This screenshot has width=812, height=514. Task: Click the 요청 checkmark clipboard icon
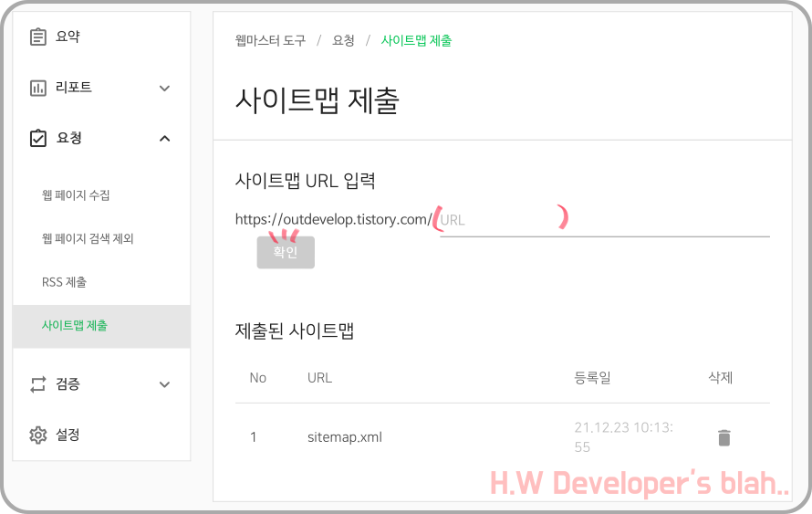[37, 139]
